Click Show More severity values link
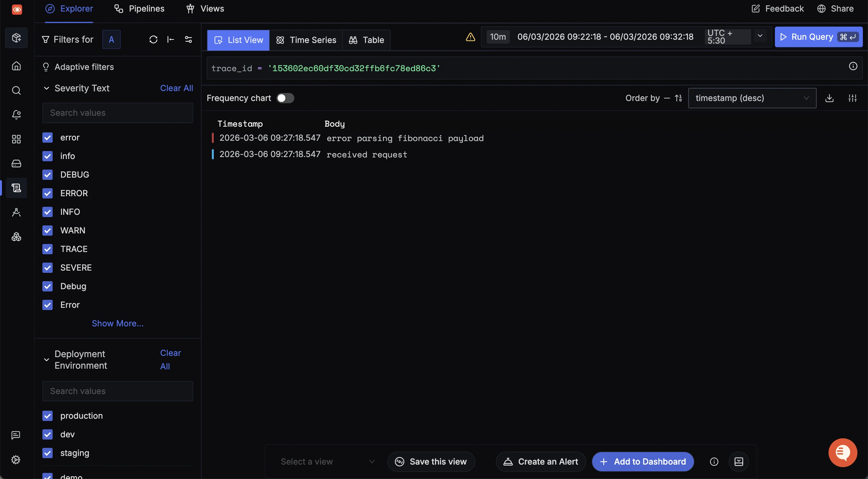The width and height of the screenshot is (868, 479). point(117,323)
